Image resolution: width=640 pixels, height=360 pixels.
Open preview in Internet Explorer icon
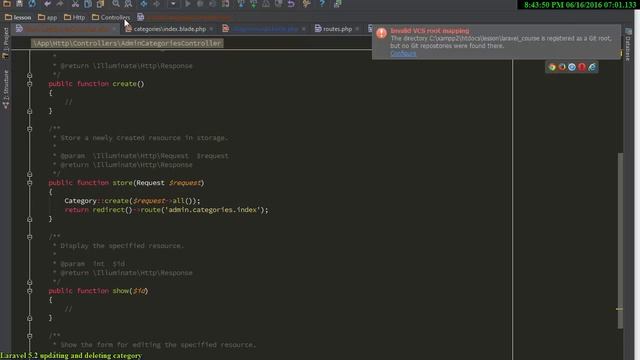[x=592, y=67]
